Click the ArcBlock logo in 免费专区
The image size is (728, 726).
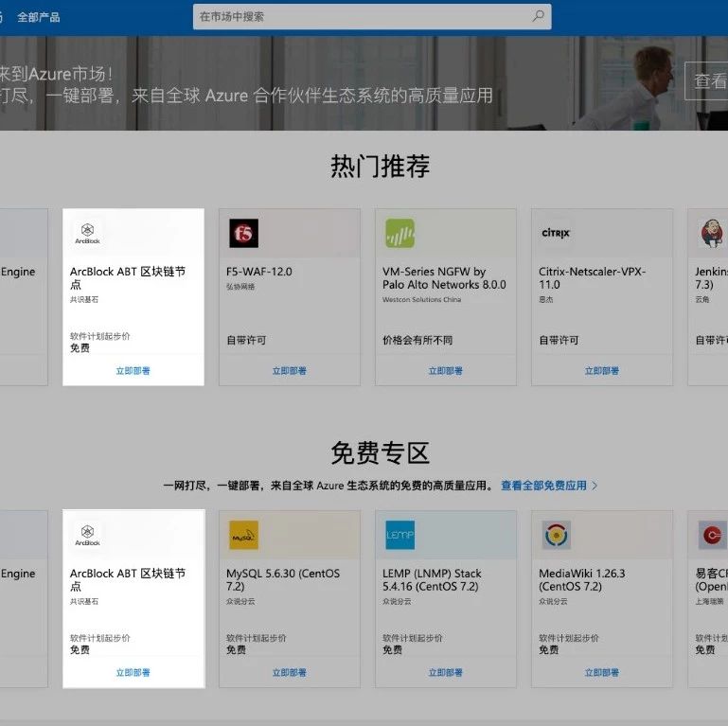tap(87, 535)
